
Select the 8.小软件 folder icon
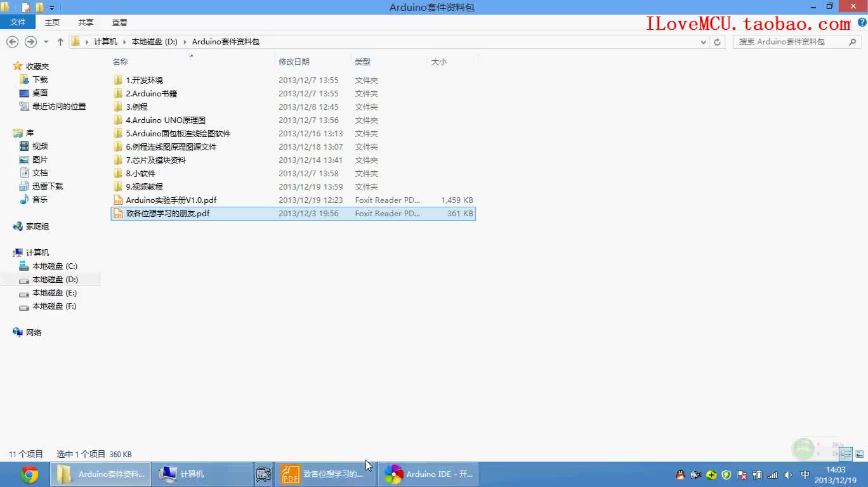[118, 173]
